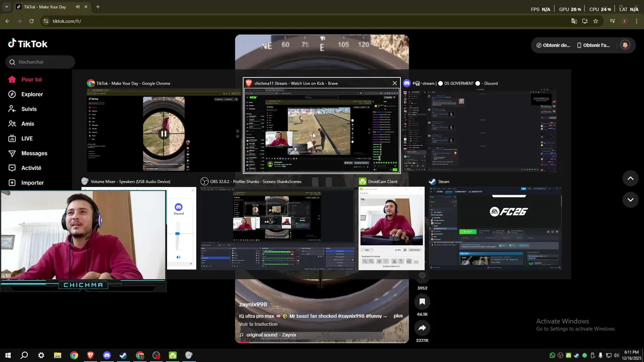Click Obtenir l'a... app button

pos(593,45)
